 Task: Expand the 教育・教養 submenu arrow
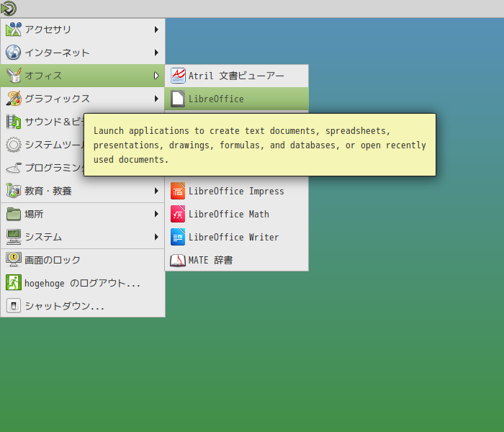click(x=156, y=191)
